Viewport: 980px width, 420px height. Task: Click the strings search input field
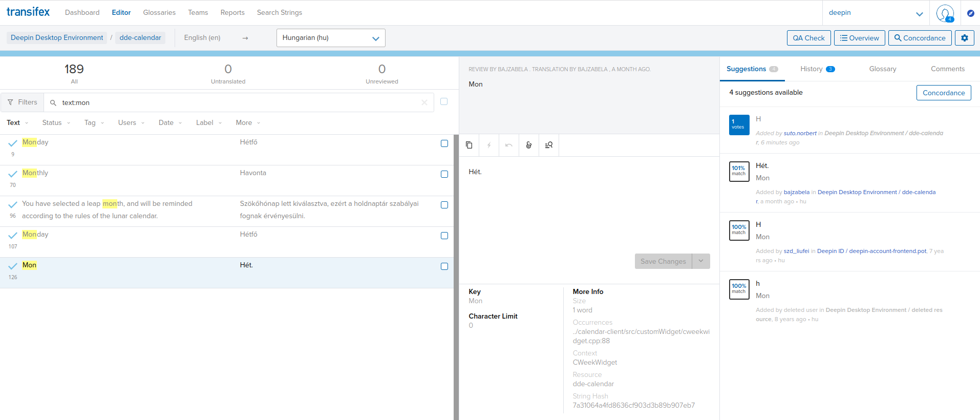click(239, 102)
